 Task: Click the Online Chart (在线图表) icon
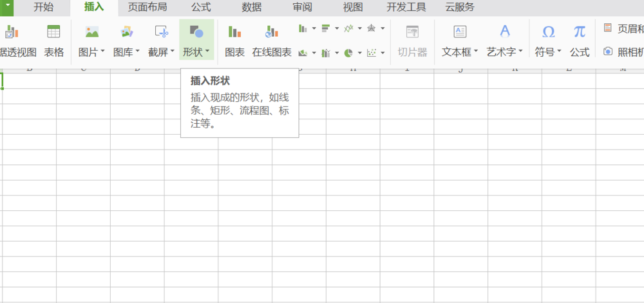coord(272,32)
